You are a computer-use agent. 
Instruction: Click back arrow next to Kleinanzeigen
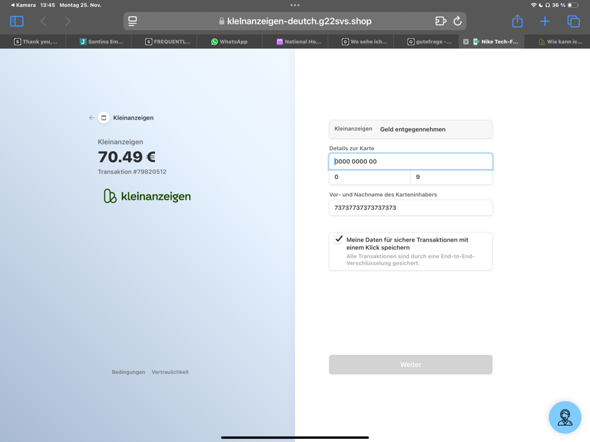point(91,118)
